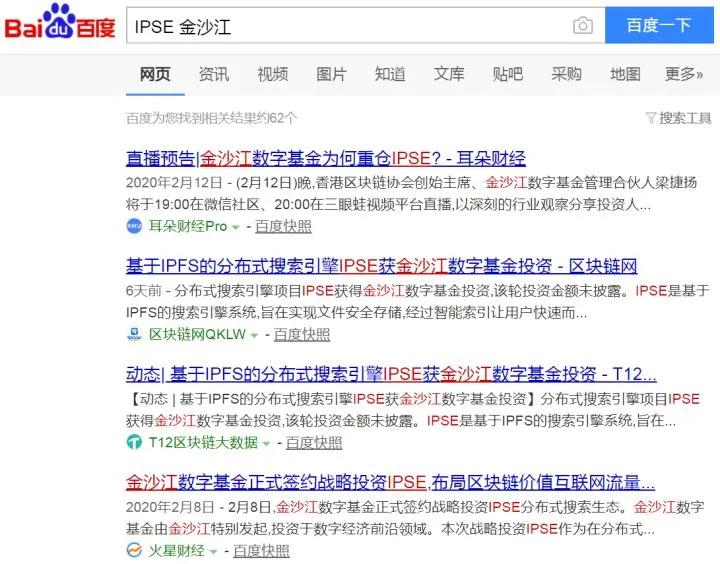Select the 网页 tab

pyautogui.click(x=155, y=74)
